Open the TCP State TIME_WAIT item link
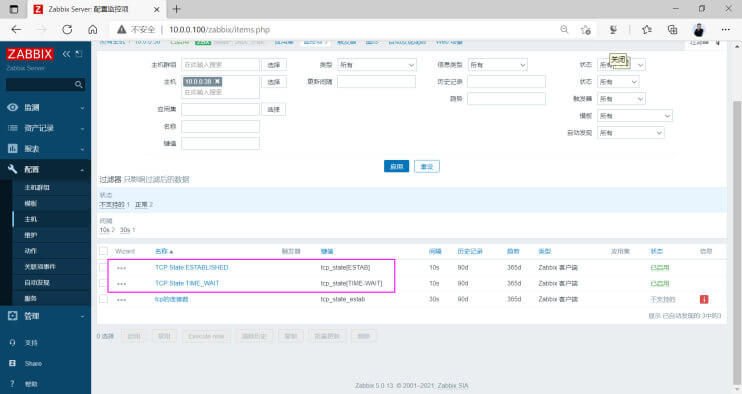The height and width of the screenshot is (394, 742). coord(187,283)
